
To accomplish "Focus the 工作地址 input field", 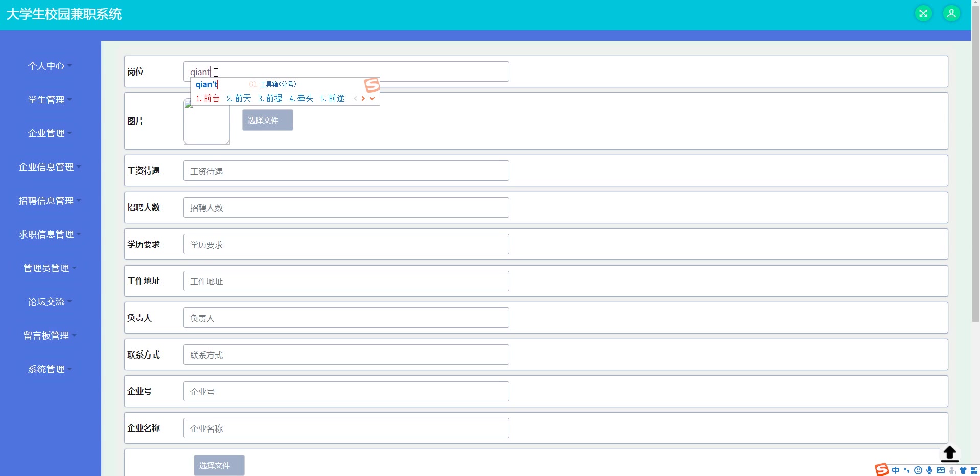I will pyautogui.click(x=346, y=281).
